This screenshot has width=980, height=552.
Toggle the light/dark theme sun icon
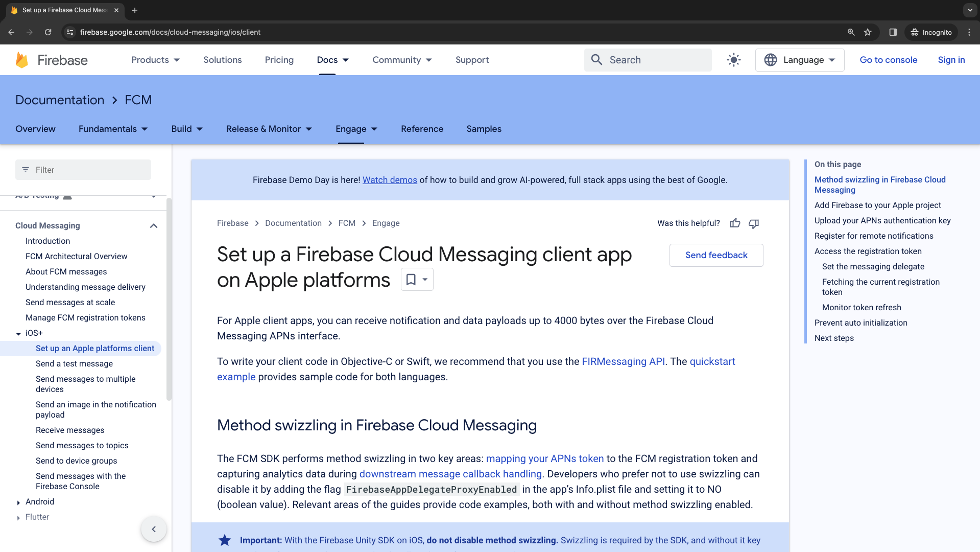click(x=734, y=60)
